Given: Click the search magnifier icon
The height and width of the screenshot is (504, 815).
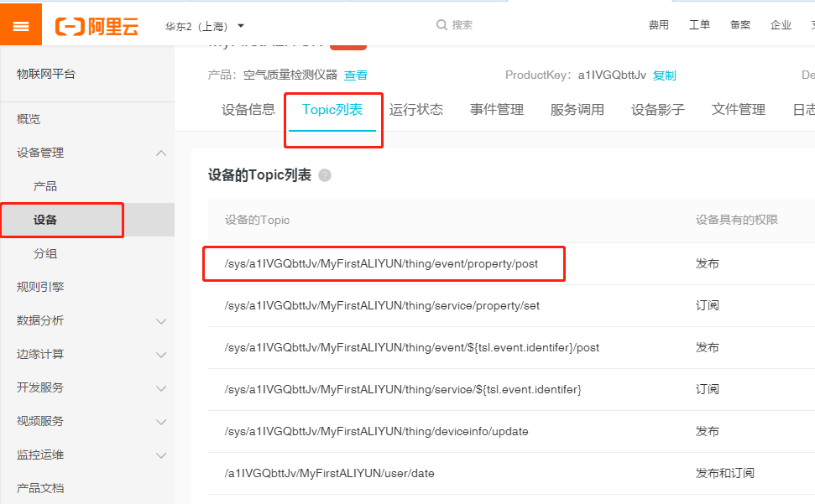Looking at the screenshot, I should click(x=441, y=25).
